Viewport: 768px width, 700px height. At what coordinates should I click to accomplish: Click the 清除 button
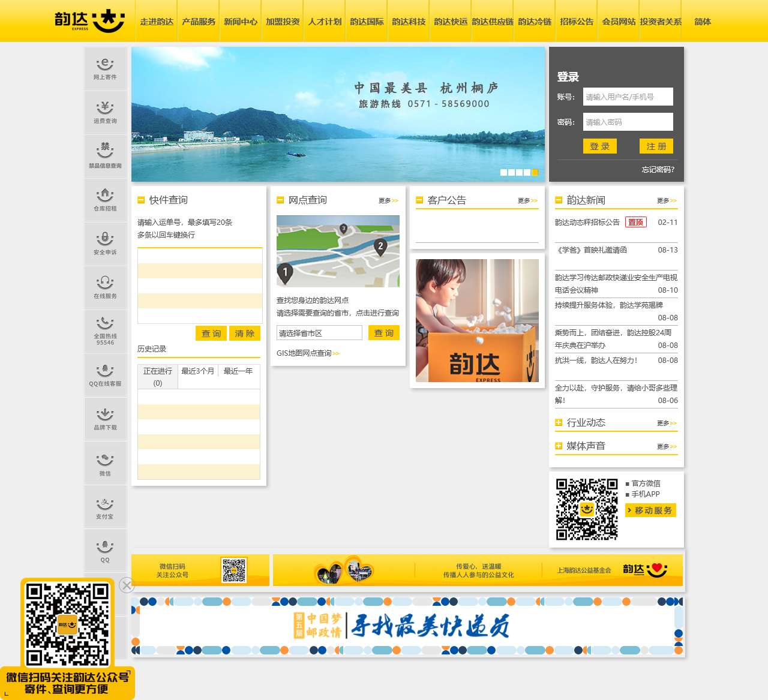[245, 334]
